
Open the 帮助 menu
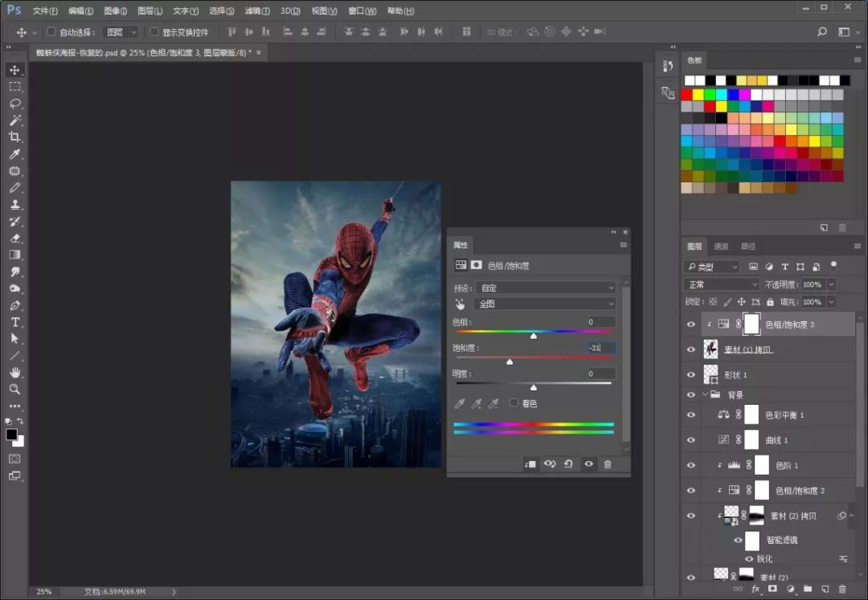pyautogui.click(x=400, y=10)
